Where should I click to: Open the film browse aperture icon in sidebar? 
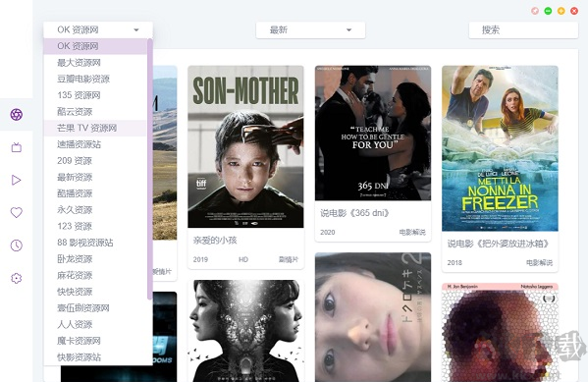(16, 115)
